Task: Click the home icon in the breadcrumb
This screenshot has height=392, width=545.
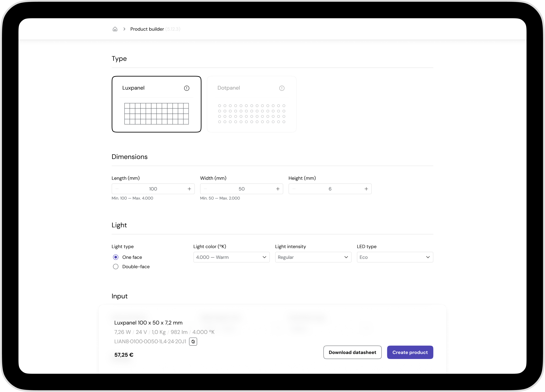Action: coord(115,29)
